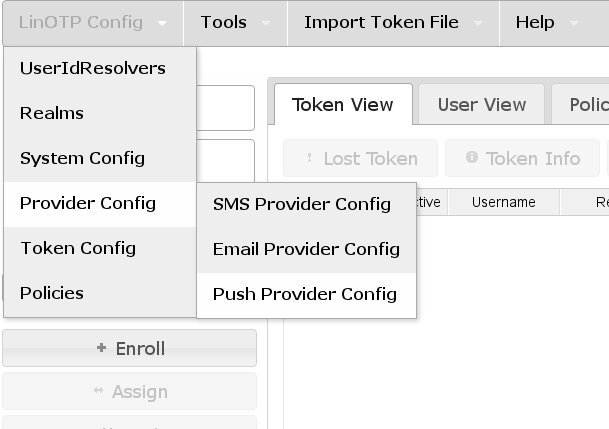Expand the Help menu arrow

click(x=574, y=23)
